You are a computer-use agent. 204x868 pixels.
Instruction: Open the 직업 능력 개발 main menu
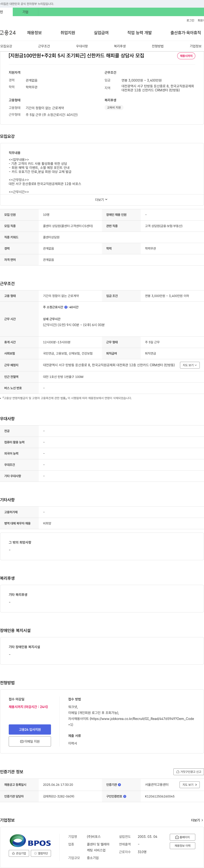point(139,33)
